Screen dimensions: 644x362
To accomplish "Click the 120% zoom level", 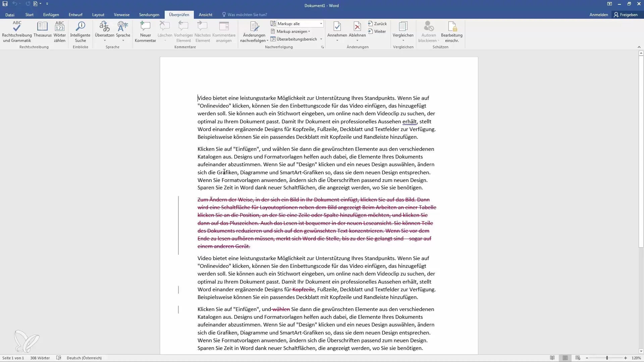I will [x=636, y=358].
